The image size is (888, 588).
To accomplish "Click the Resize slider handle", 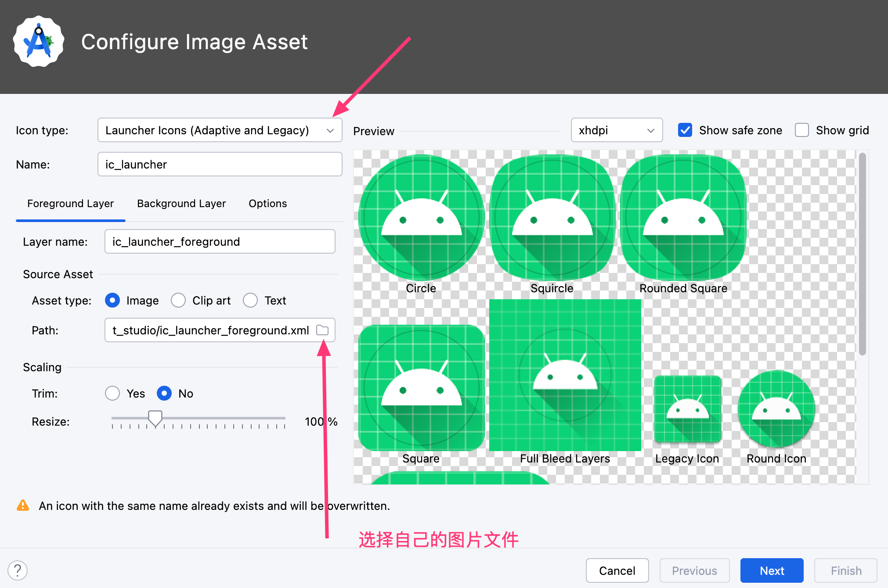I will click(155, 418).
